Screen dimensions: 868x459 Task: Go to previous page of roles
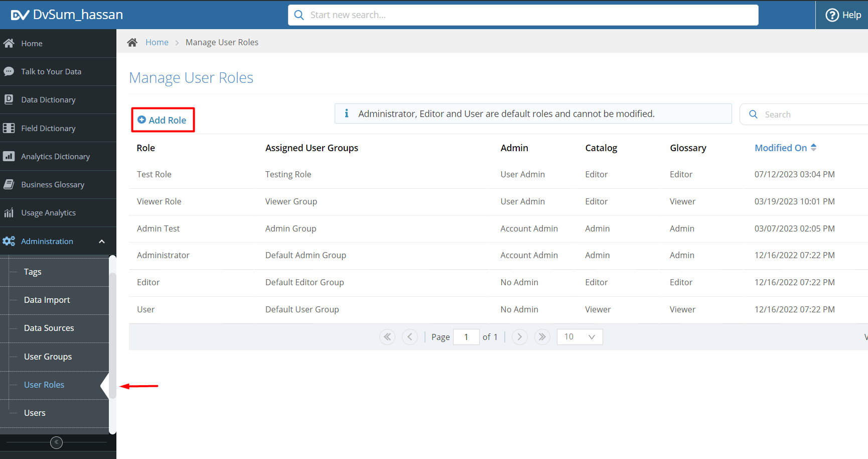[410, 337]
